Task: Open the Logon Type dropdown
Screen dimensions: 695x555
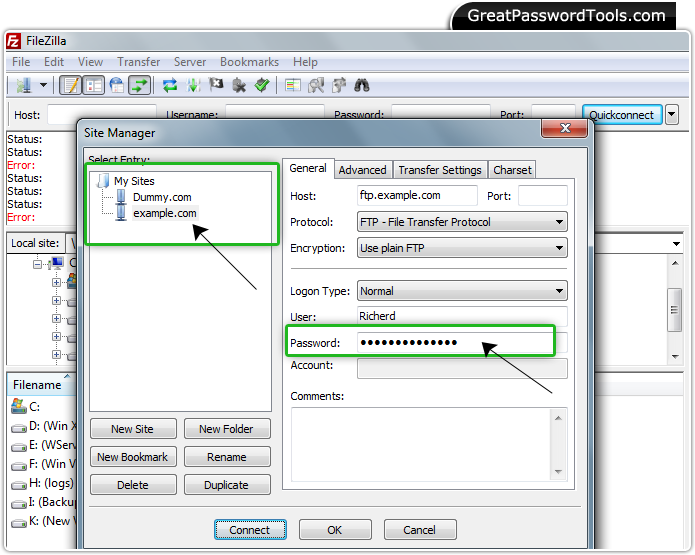Action: click(x=462, y=291)
